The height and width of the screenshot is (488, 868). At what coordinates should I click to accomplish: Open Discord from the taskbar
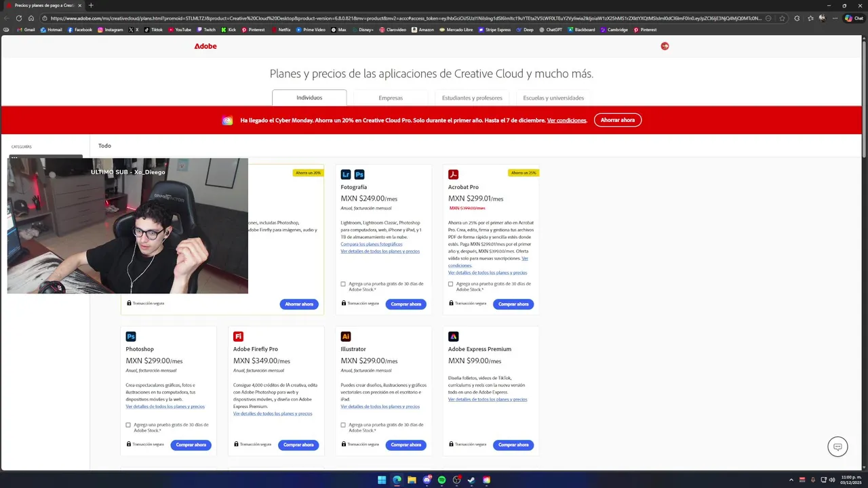point(427,480)
